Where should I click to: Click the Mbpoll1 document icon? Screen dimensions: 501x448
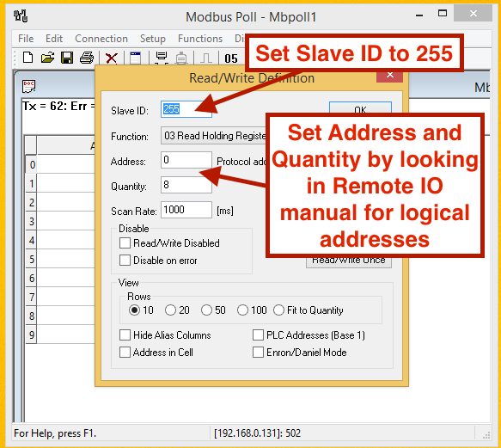[x=28, y=86]
